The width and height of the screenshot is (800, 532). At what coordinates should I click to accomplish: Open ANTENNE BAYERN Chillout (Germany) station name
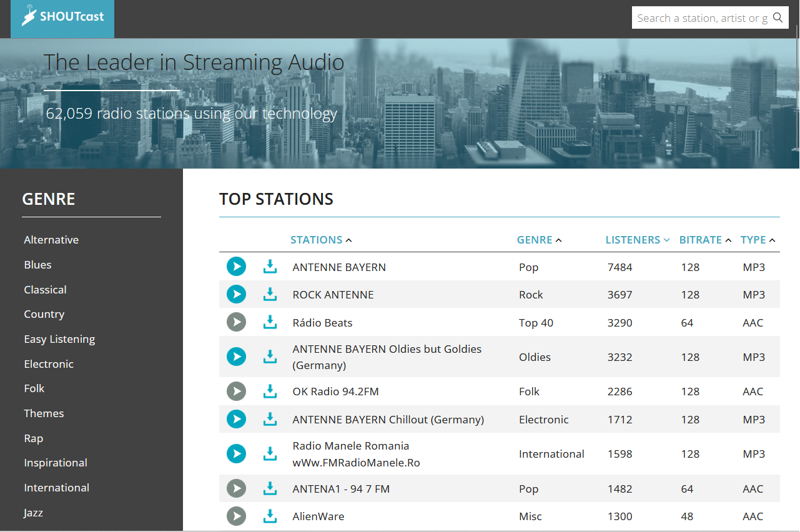click(388, 420)
